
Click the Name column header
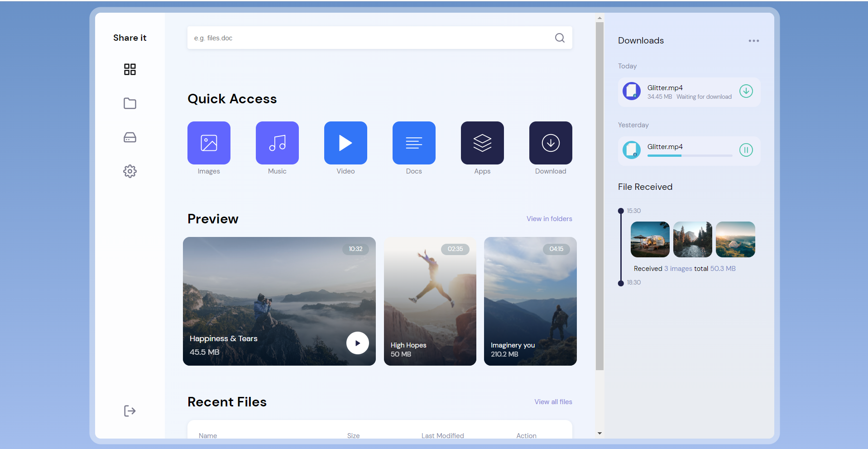(208, 436)
